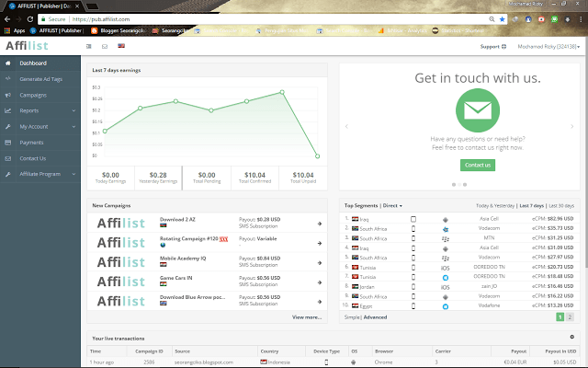
Task: Switch segments to Today & Yesterday
Action: pyautogui.click(x=496, y=205)
